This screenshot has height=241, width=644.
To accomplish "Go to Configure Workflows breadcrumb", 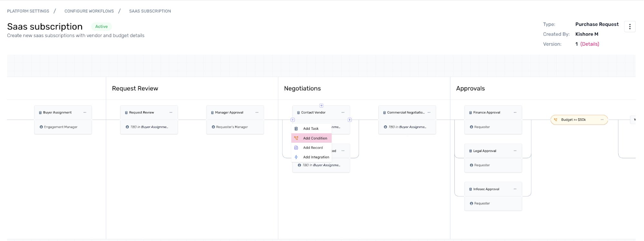I will (89, 11).
